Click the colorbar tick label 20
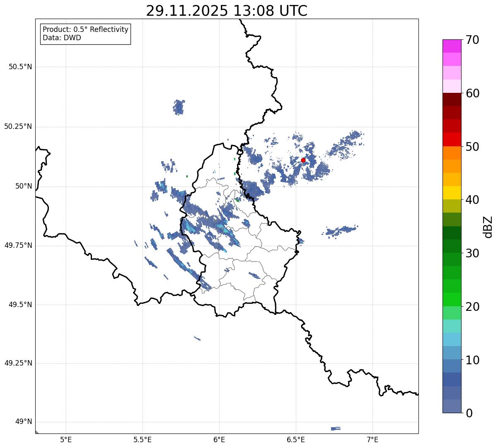The width and height of the screenshot is (498, 448). (473, 307)
